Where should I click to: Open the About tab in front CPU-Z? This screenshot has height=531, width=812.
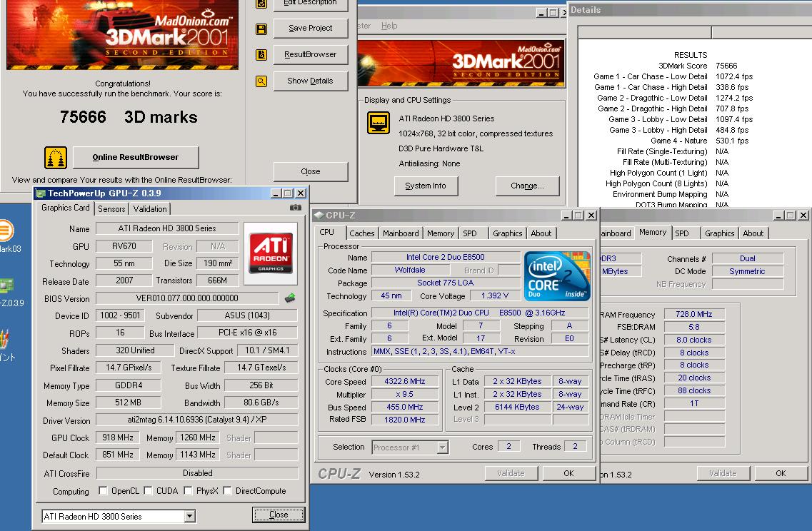coord(541,233)
